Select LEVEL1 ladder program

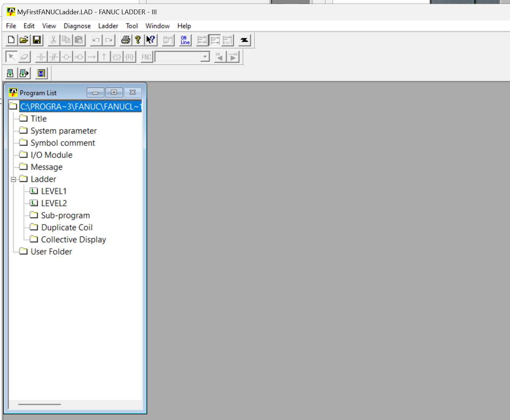[54, 191]
